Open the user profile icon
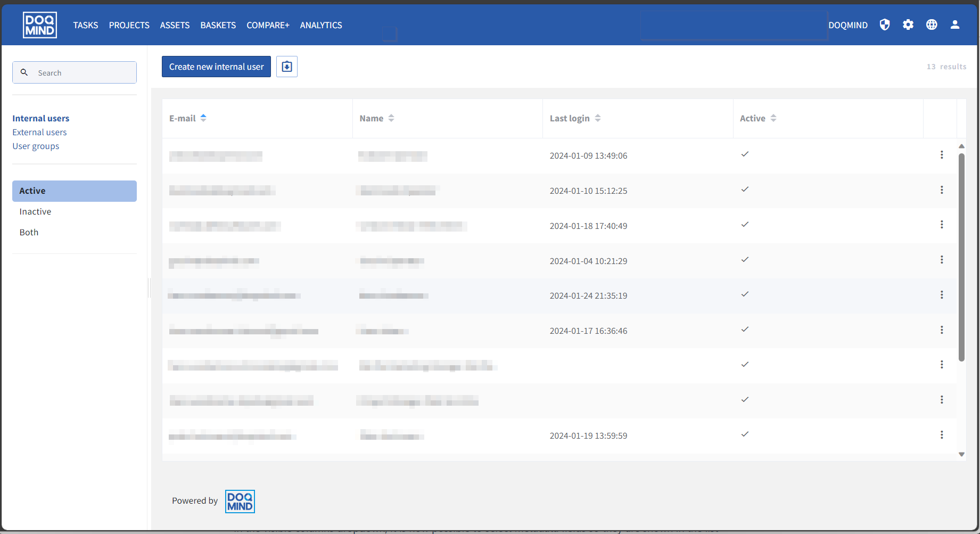Viewport: 980px width, 534px height. [955, 24]
